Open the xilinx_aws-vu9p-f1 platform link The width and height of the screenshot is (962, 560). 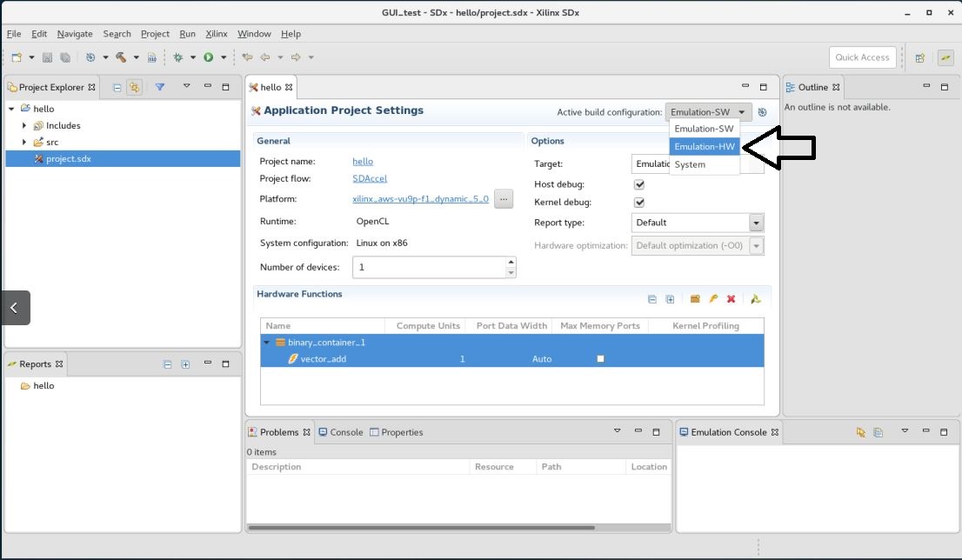tap(420, 199)
